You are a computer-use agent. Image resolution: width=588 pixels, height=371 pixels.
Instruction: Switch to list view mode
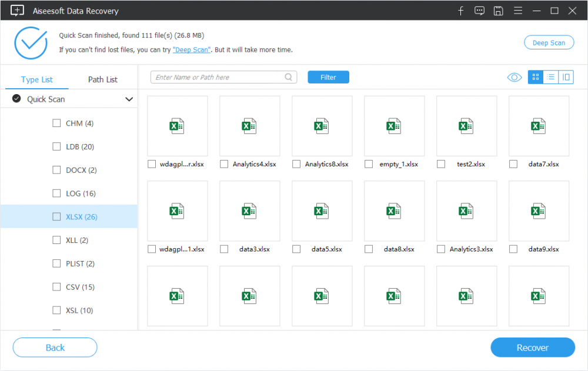pyautogui.click(x=550, y=77)
